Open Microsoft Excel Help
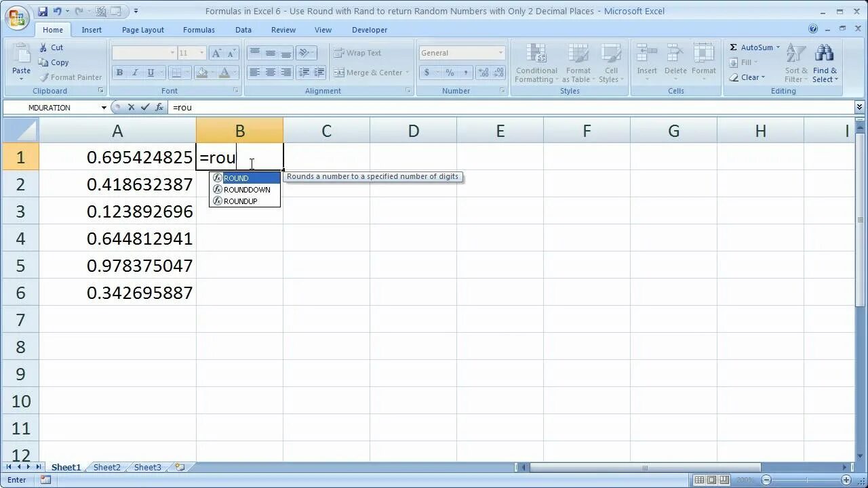 [x=813, y=28]
